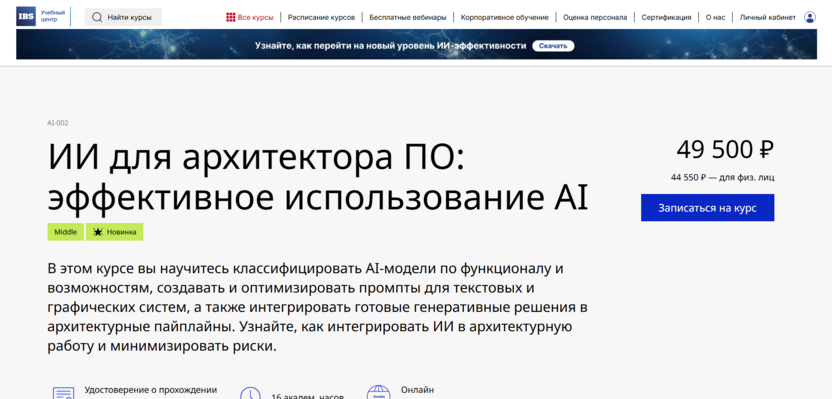The width and height of the screenshot is (832, 399).
Task: Open the Сертификация page
Action: click(x=666, y=17)
